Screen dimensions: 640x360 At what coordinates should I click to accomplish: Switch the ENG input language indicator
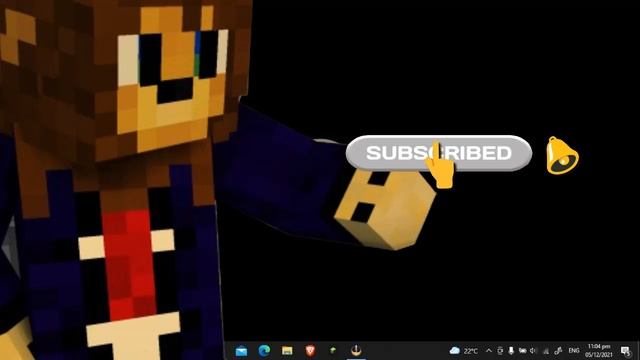[x=574, y=351]
